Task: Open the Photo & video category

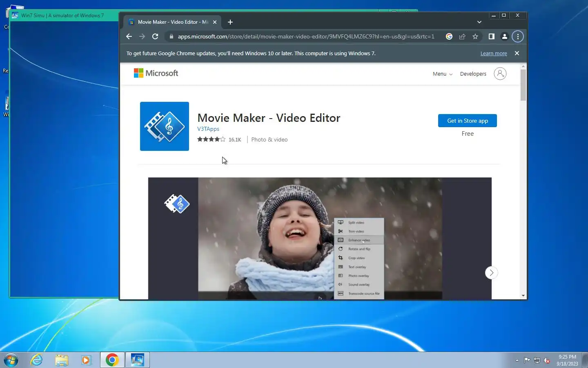Action: 269,139
